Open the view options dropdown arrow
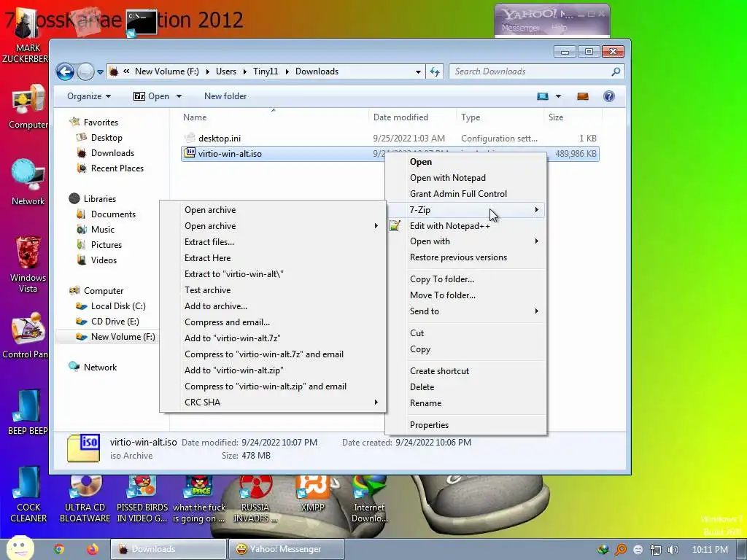This screenshot has height=560, width=747. (558, 96)
